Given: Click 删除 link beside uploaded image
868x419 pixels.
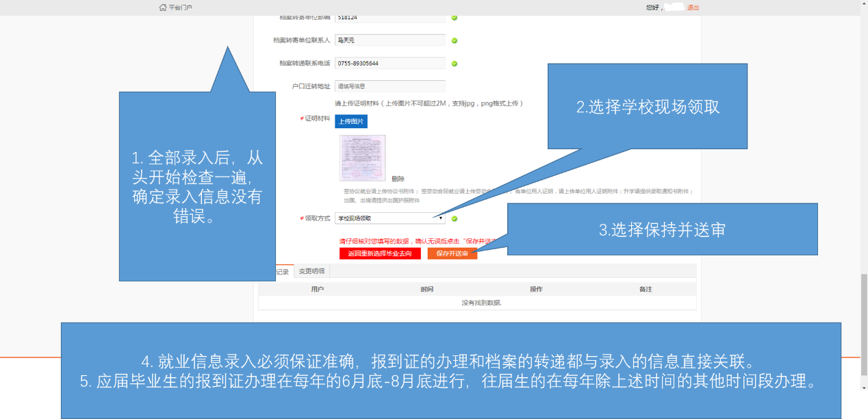Looking at the screenshot, I should click(398, 179).
